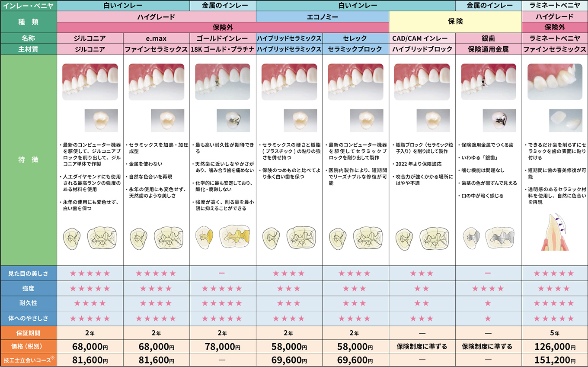588x367 pixels.
Task: Click the e.max inlay sample photo
Action: (x=167, y=120)
